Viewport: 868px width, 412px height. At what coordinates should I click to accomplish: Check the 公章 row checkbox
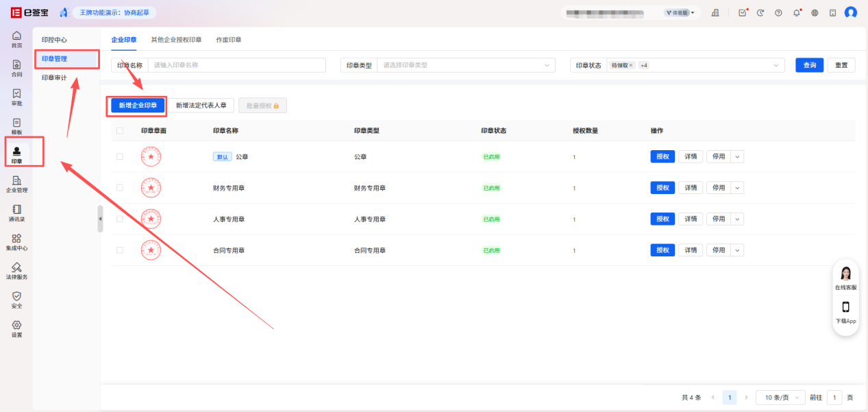pyautogui.click(x=120, y=156)
